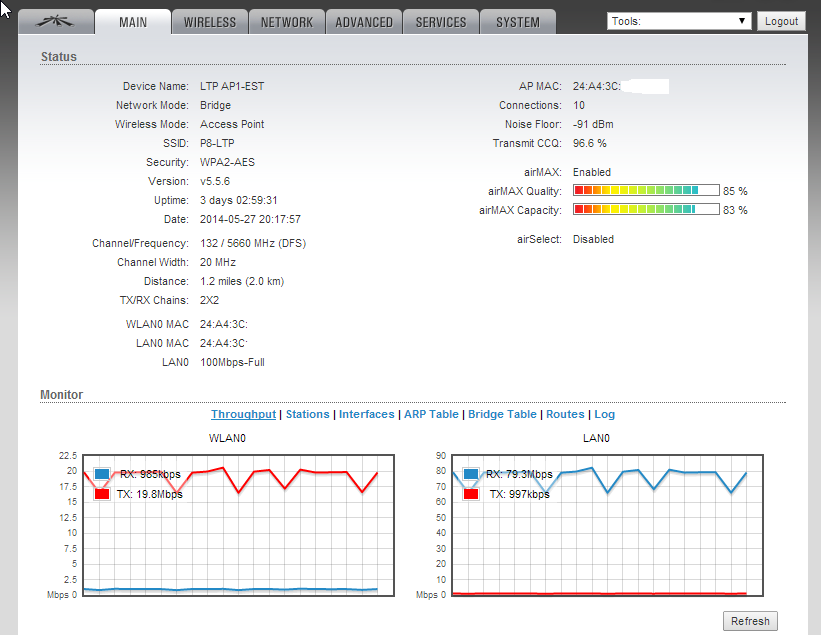Expand the Tools dropdown
821x635 pixels.
(679, 21)
